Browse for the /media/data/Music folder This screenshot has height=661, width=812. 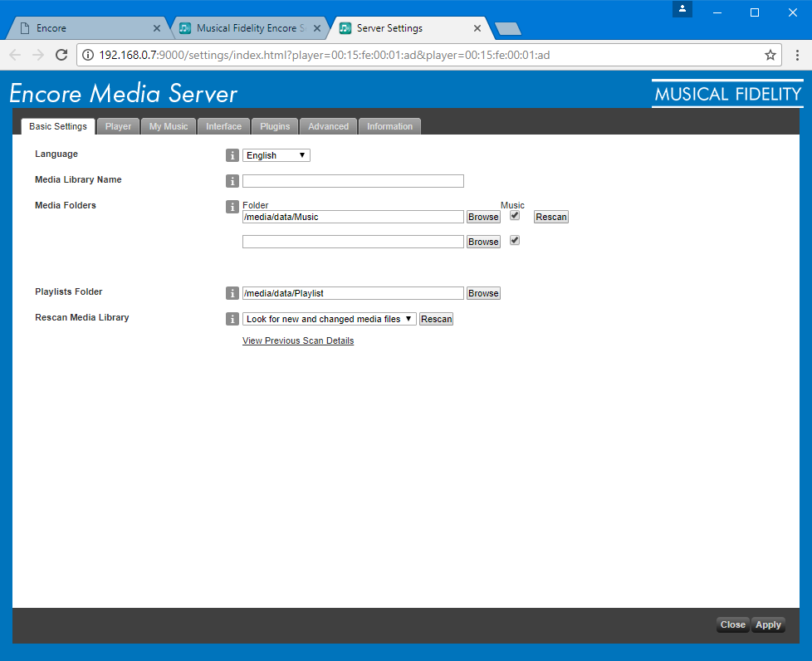(x=483, y=217)
